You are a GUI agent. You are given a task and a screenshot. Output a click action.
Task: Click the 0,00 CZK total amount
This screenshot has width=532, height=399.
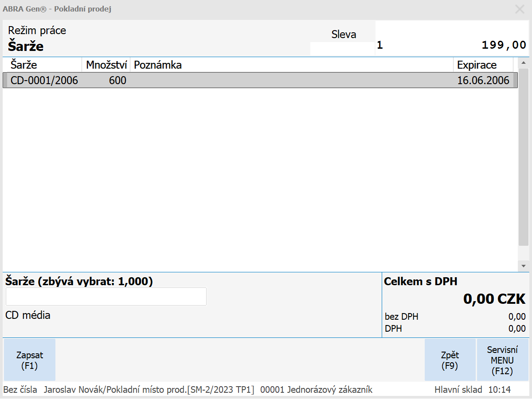click(494, 299)
